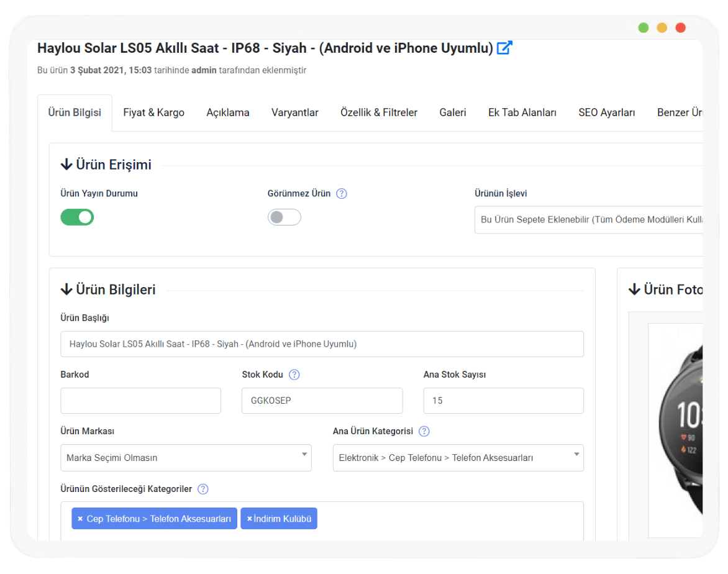Open the SEO Ayarları tab

(x=606, y=112)
